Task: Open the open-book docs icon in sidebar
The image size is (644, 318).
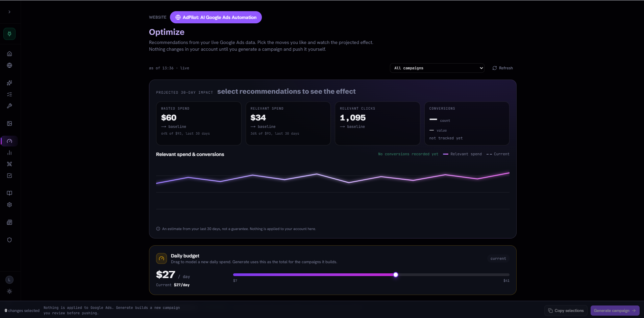Action: click(x=9, y=193)
